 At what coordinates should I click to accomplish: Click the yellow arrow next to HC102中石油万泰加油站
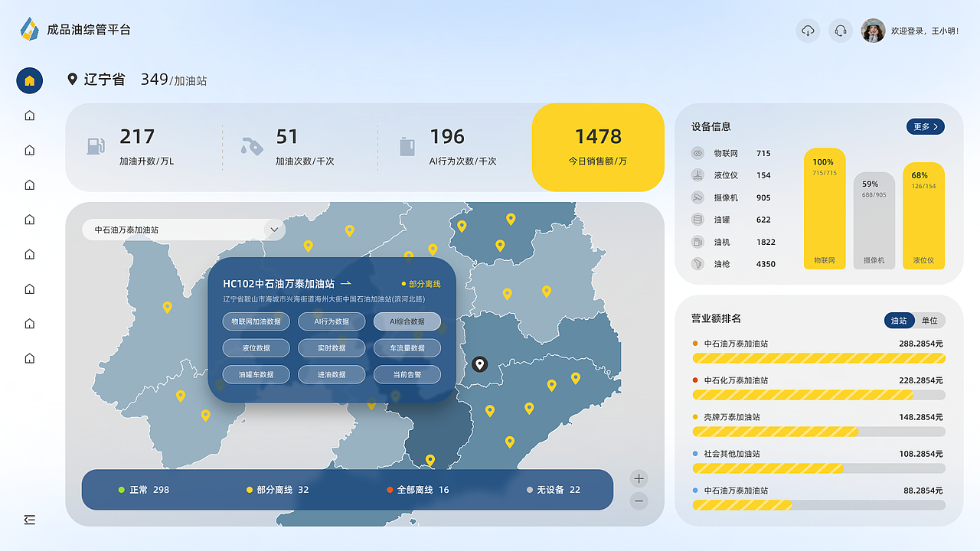coord(346,283)
